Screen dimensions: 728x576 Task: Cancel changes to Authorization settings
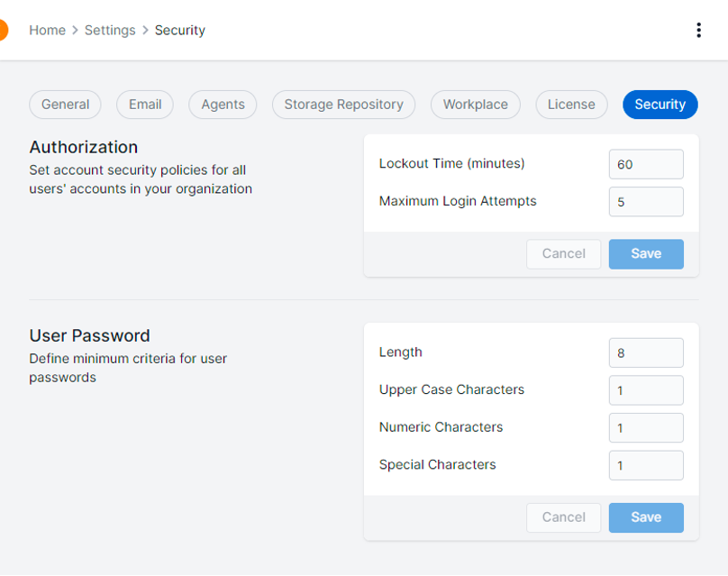coord(563,253)
